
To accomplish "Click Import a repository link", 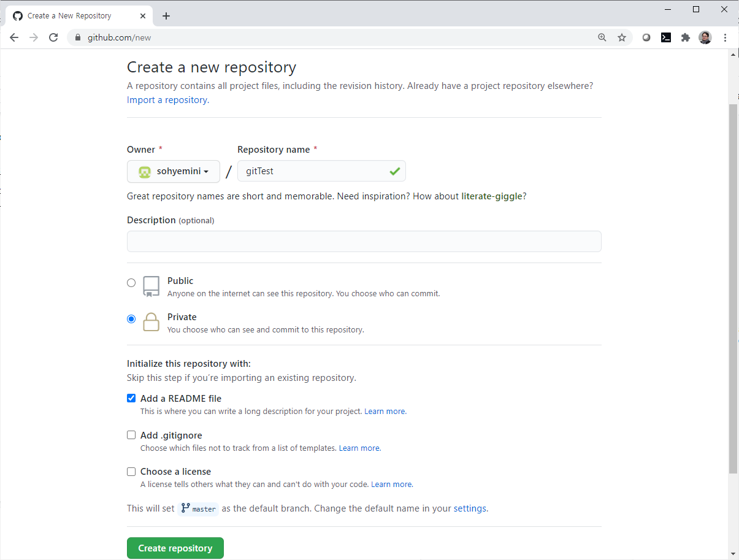I will [x=168, y=100].
